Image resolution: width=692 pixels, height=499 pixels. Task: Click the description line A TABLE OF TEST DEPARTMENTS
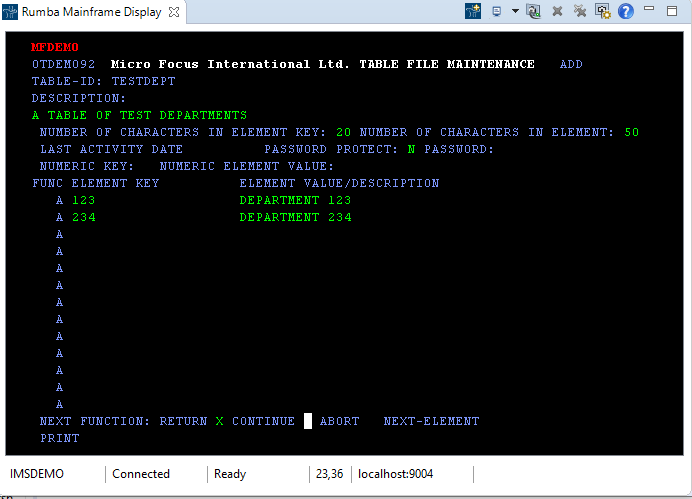pos(139,115)
